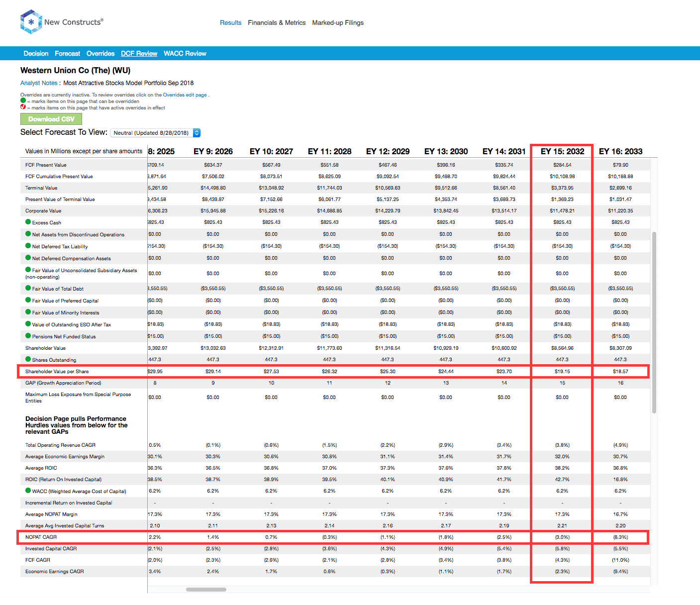Click the EY 12: 2029 column header
The image size is (700, 605).
click(x=388, y=151)
